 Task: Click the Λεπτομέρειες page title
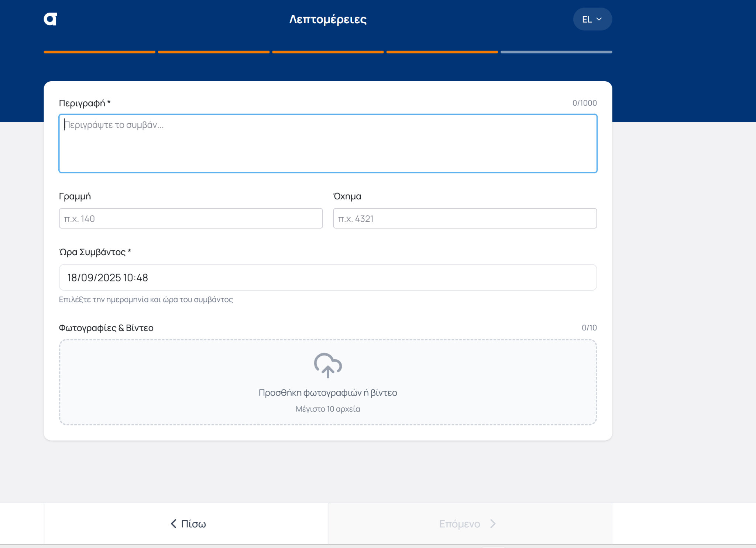click(328, 19)
